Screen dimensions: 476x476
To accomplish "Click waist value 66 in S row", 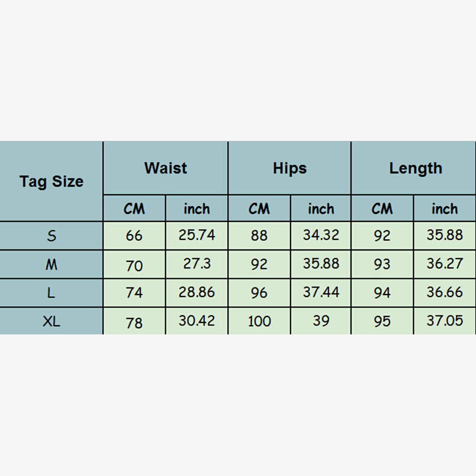I will click(134, 236).
